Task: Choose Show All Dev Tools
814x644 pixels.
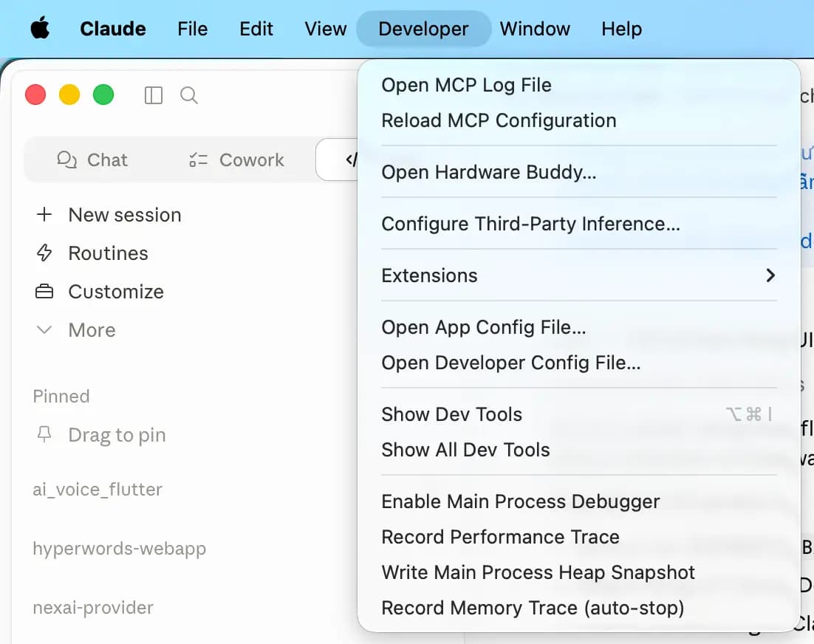Action: pyautogui.click(x=579, y=450)
